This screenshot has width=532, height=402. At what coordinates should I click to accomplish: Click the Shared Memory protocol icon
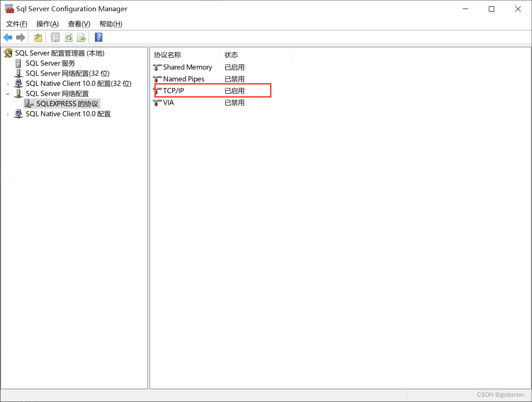tap(157, 67)
